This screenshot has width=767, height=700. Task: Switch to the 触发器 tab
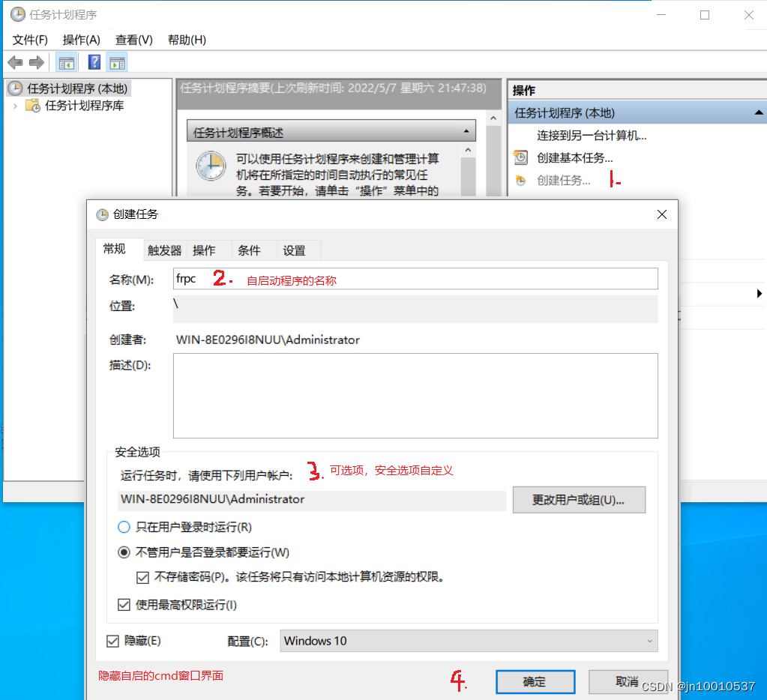click(x=164, y=250)
